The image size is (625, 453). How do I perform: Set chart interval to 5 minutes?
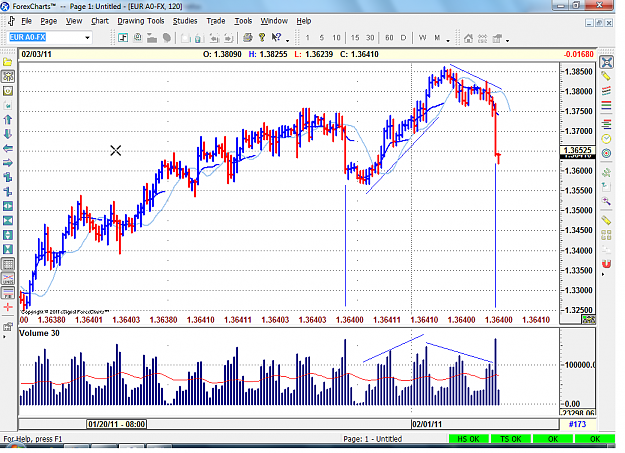click(322, 38)
